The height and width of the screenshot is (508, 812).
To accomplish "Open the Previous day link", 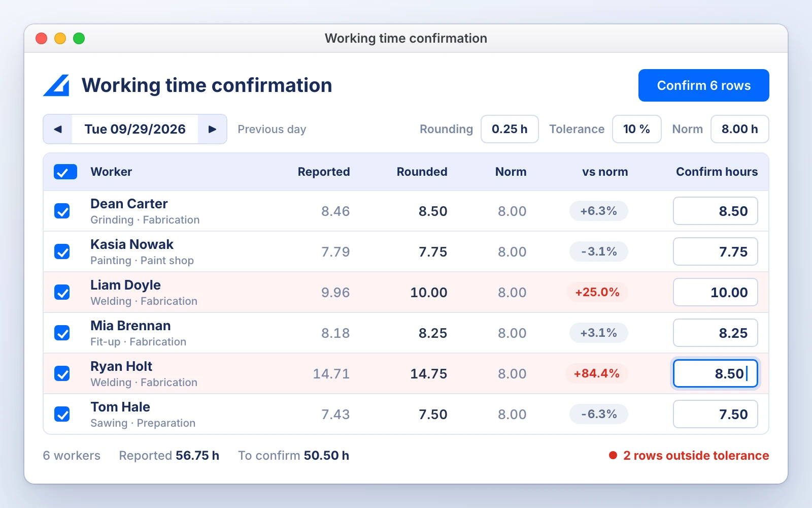I will coord(272,129).
